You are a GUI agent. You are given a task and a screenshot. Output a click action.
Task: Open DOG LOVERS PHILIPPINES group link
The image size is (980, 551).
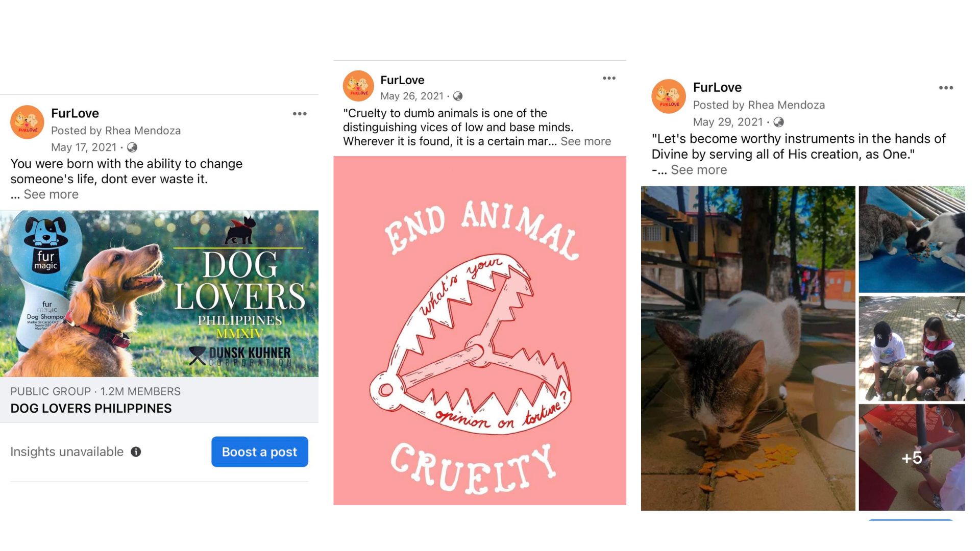(x=91, y=408)
